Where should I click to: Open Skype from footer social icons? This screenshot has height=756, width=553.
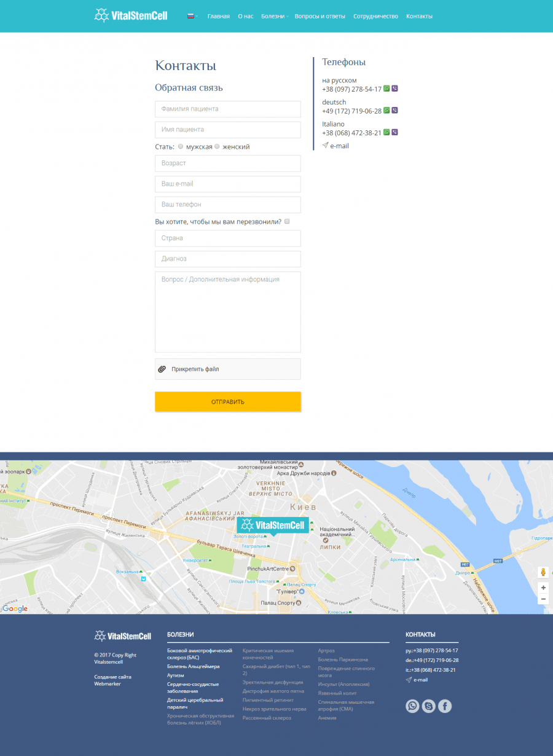tap(428, 706)
